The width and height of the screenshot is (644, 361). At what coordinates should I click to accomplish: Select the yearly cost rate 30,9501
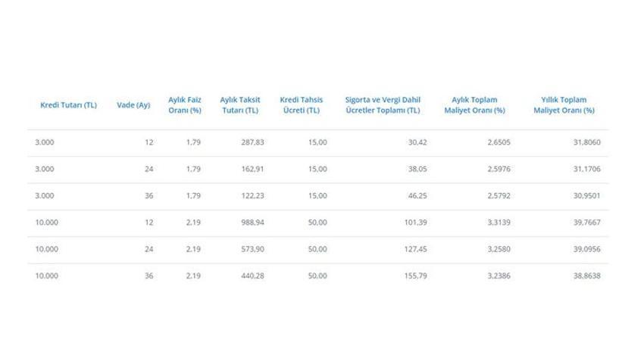587,196
